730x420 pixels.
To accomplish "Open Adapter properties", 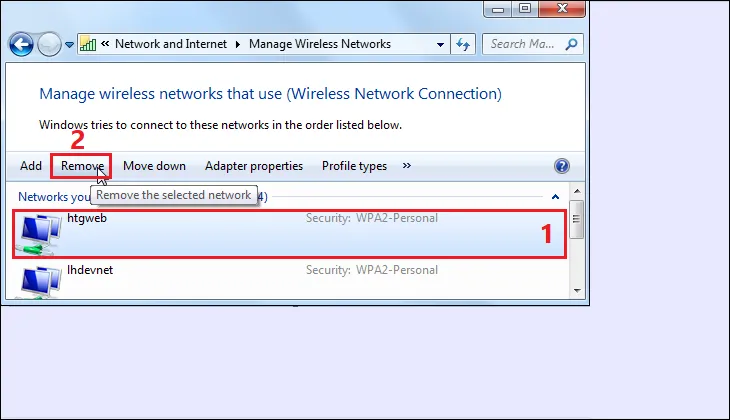I will (254, 166).
